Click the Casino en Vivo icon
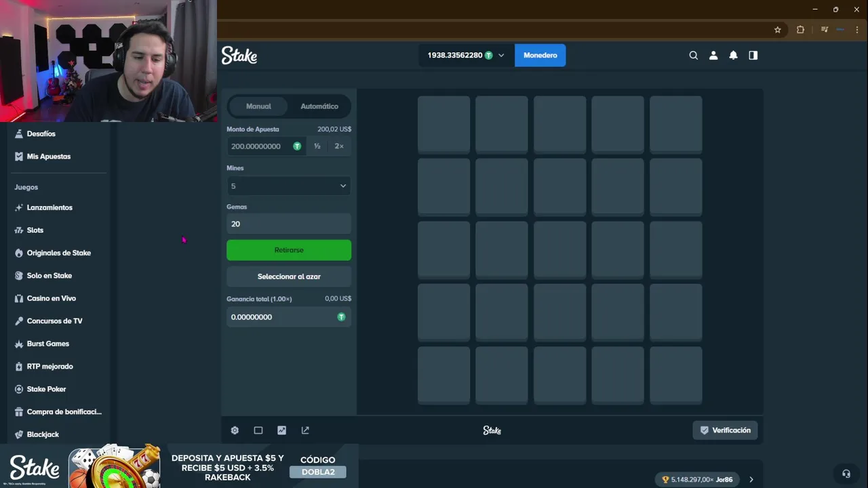Image resolution: width=868 pixels, height=488 pixels. 19,298
